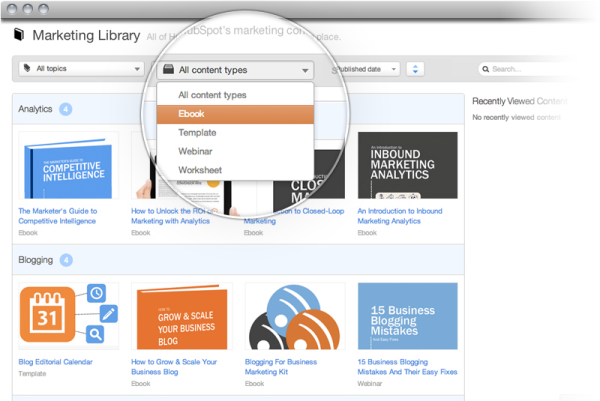Viewport: 600px width, 401px height.
Task: Click the Inbound Marketing Analytics cover thumbnail
Action: (x=407, y=165)
